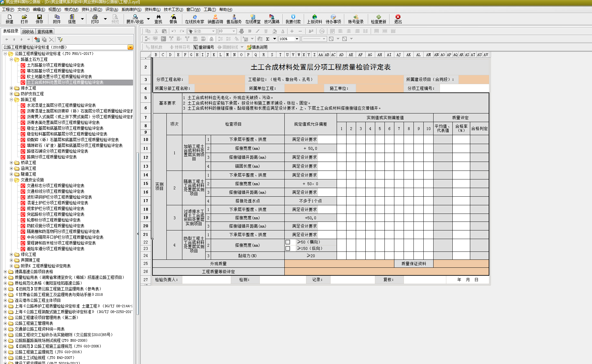Select row header 11 in the sheet
Viewport: 592px width, 364px height.
(146, 148)
